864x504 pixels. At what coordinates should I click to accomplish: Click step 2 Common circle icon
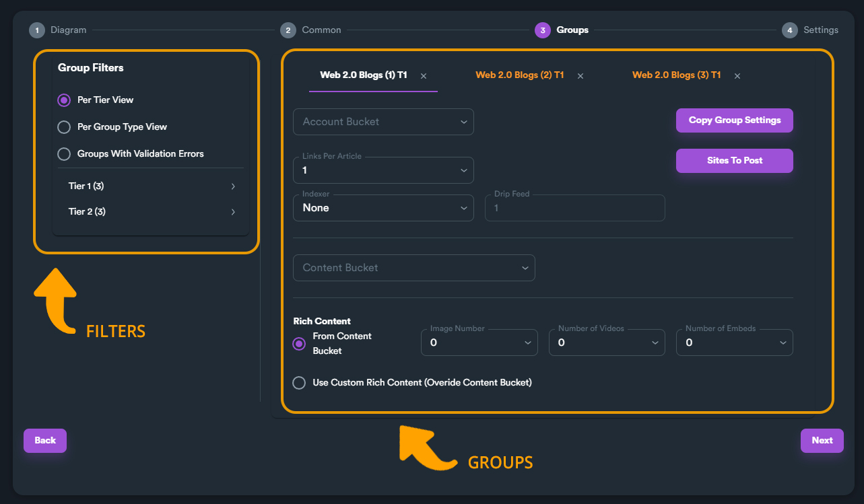click(288, 30)
